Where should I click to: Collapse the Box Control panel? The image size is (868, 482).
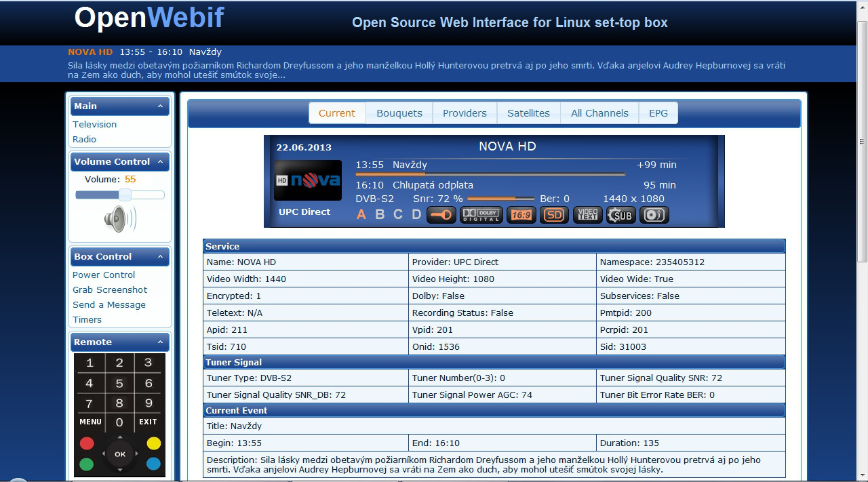coord(161,257)
